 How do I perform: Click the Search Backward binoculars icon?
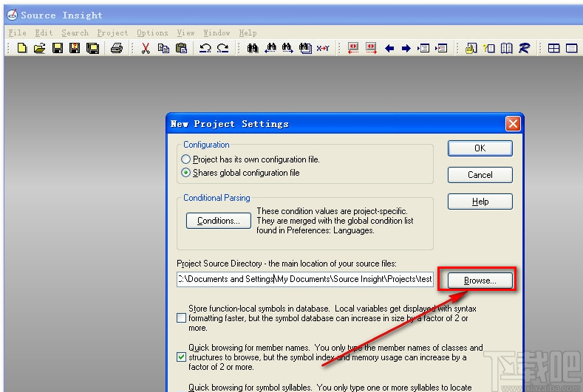[270, 48]
